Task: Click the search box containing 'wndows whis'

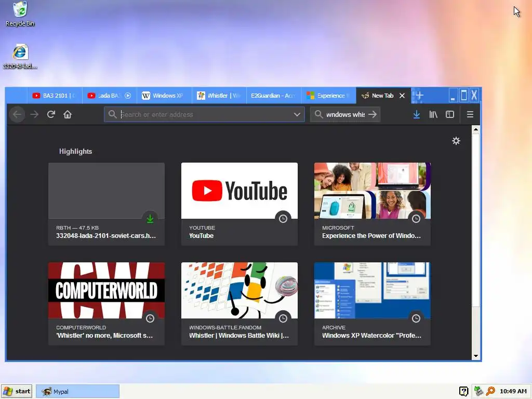Action: (x=345, y=115)
